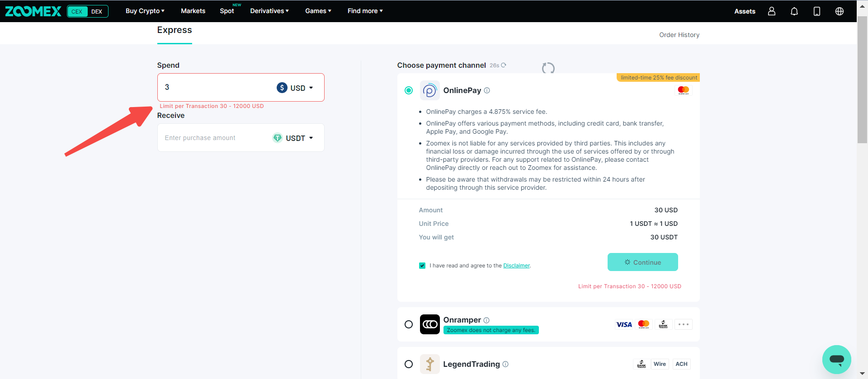Open the Assets menu

click(745, 11)
